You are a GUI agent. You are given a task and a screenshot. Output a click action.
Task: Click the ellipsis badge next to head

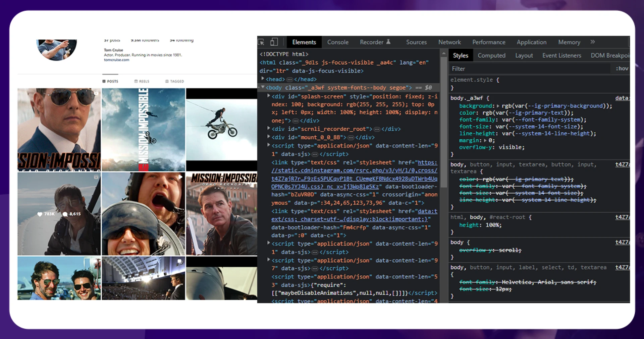click(x=289, y=79)
